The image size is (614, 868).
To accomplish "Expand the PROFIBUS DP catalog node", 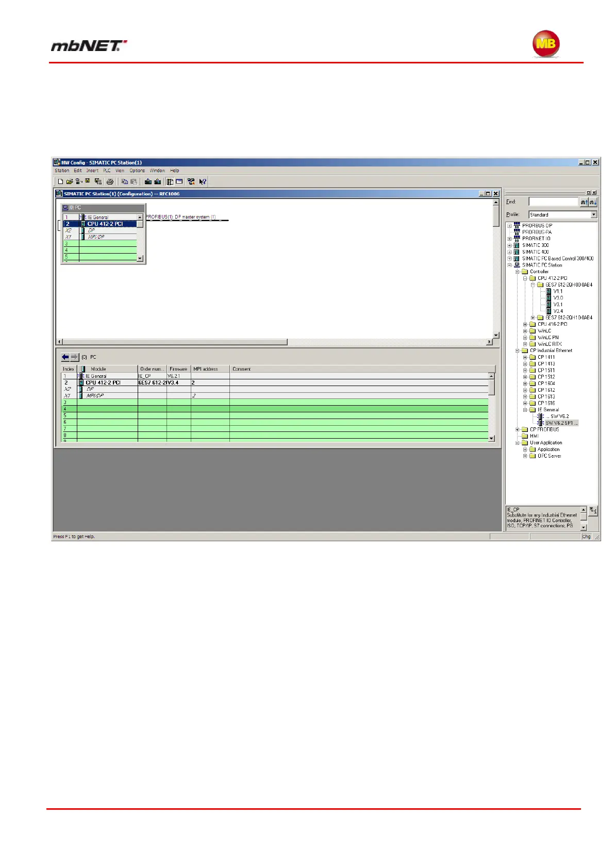I will click(x=509, y=226).
